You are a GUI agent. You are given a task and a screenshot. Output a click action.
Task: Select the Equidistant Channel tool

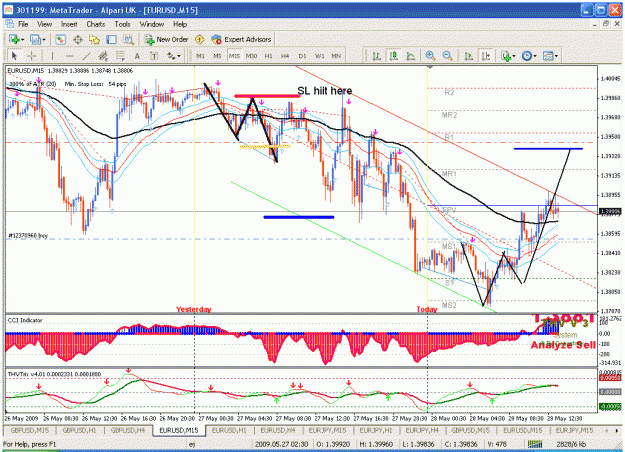click(x=103, y=56)
